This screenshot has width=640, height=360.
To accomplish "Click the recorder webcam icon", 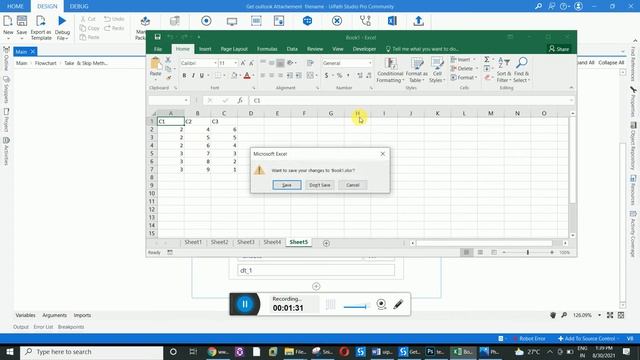I will tap(381, 304).
